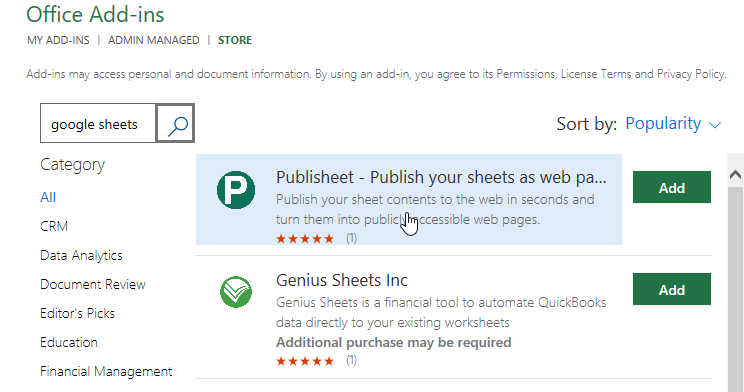This screenshot has height=392, width=744.
Task: Click 'Additional purchase may be required' text
Action: click(x=394, y=342)
